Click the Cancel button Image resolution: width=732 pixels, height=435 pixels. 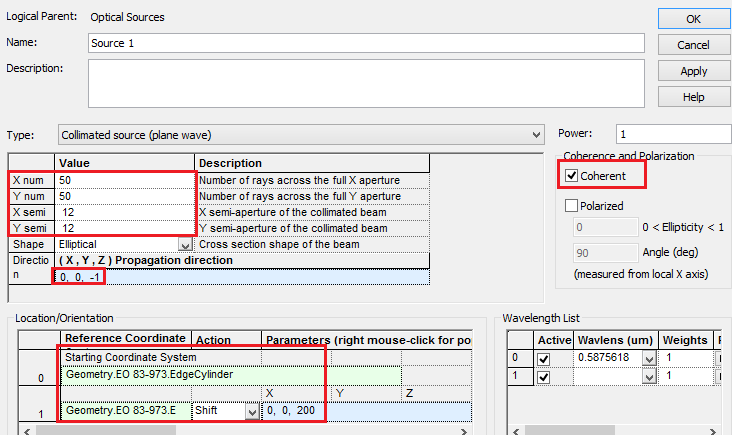(694, 45)
